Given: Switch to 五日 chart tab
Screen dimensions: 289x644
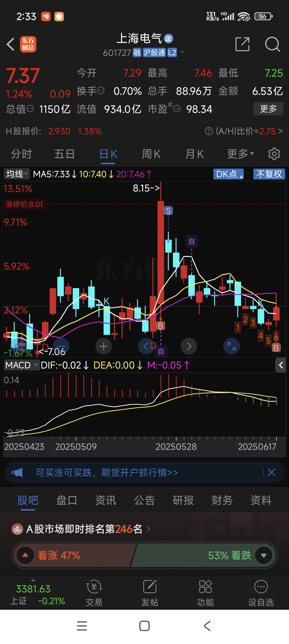Looking at the screenshot, I should click(64, 154).
